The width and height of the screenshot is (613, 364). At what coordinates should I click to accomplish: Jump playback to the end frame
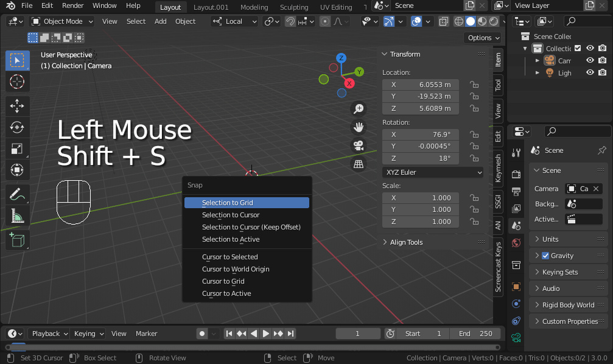pyautogui.click(x=292, y=334)
